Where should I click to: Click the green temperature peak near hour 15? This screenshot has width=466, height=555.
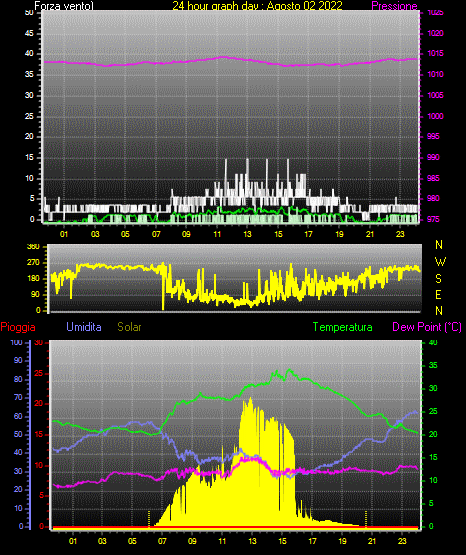tap(290, 370)
